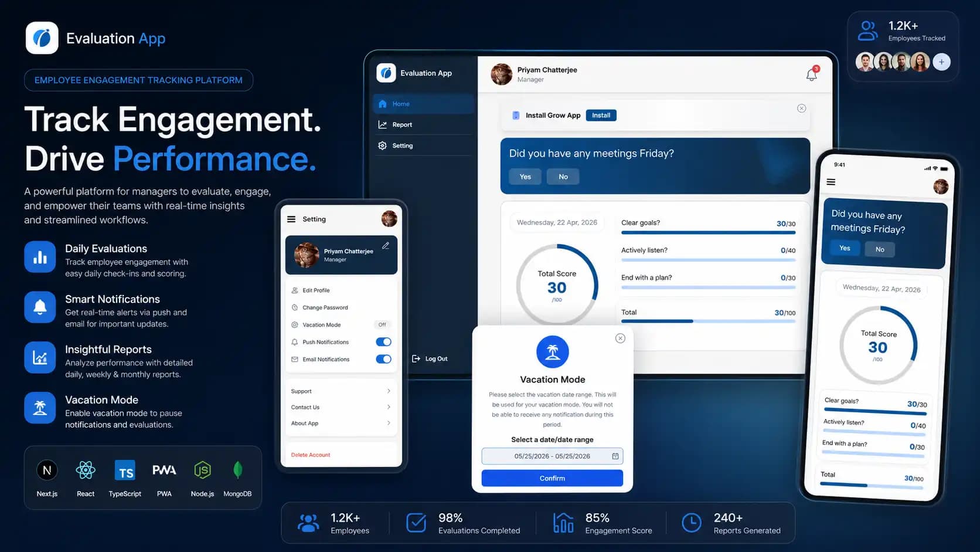The image size is (980, 552).
Task: Click the plus button beside employee avatars
Action: (941, 62)
